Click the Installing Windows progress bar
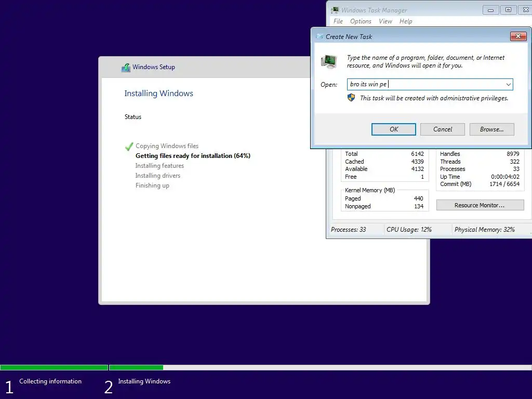The width and height of the screenshot is (532, 399). pos(320,367)
